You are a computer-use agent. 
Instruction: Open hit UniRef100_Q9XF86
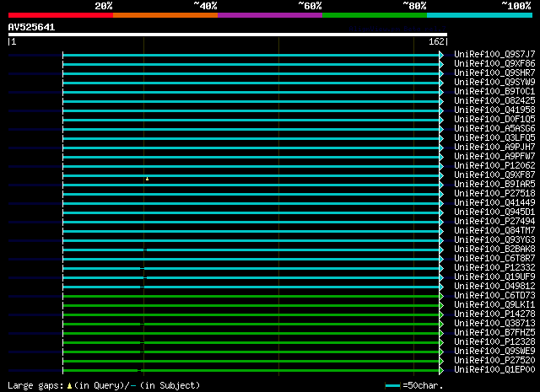(x=494, y=64)
